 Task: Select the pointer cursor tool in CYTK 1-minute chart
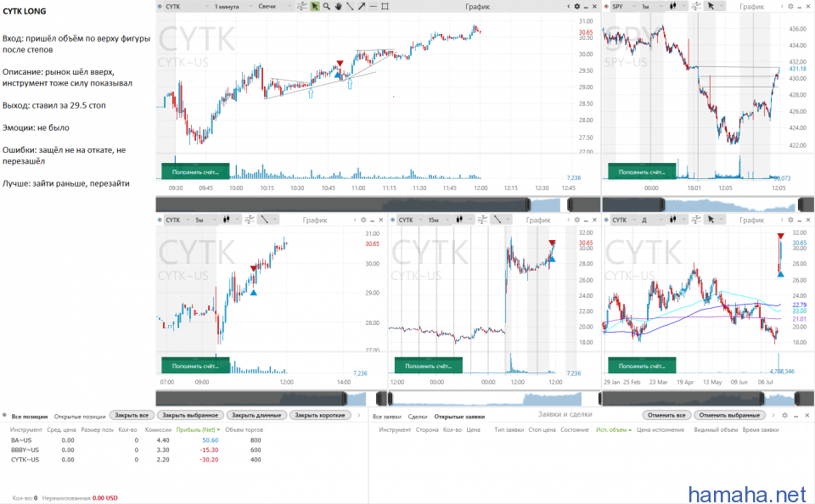tap(314, 6)
